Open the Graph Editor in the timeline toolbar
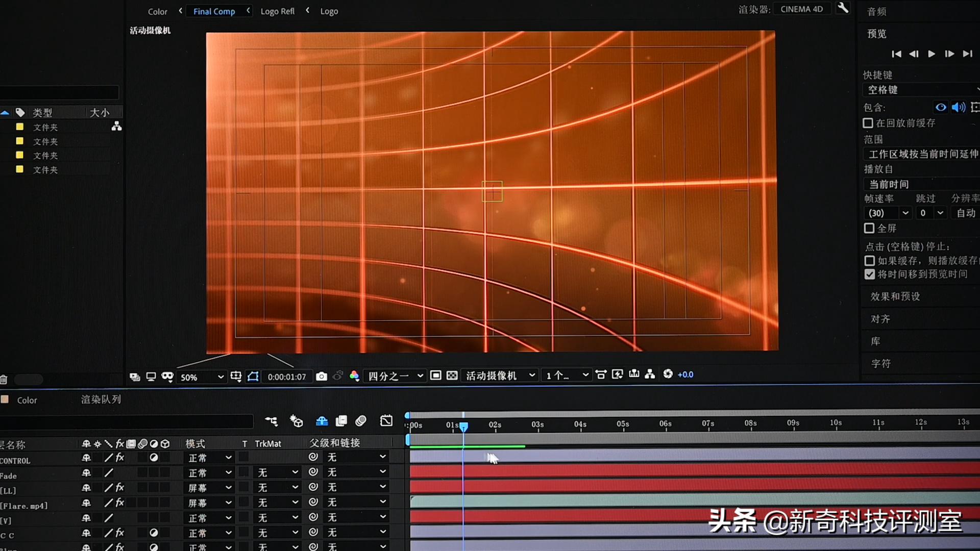980x551 pixels. click(x=386, y=421)
